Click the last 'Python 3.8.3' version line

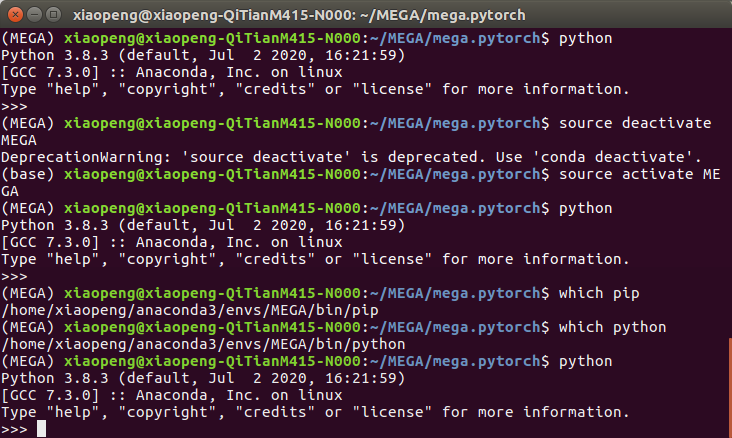click(x=203, y=378)
